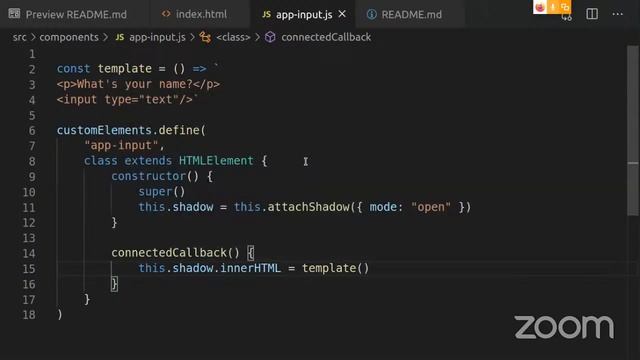The image size is (640, 360).
Task: Click the JS file icon in the breadcrumb
Action: tap(120, 37)
